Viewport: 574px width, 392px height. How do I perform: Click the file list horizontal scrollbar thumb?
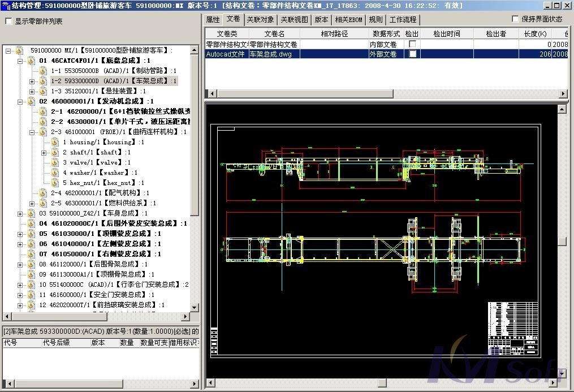(x=305, y=94)
